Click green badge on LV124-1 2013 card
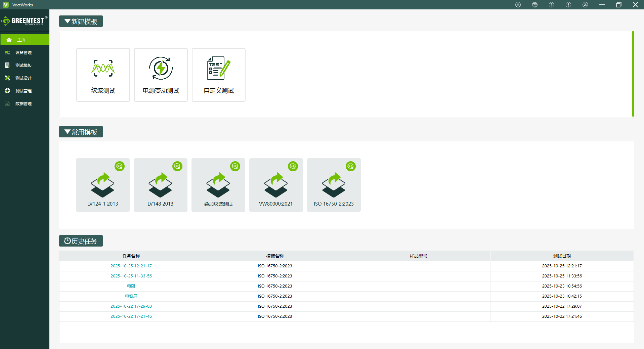 [x=120, y=166]
